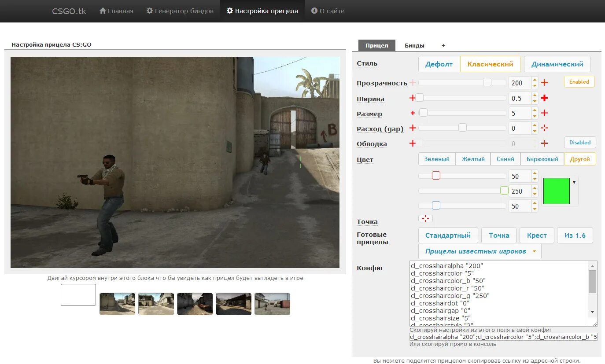Image resolution: width=605 pixels, height=364 pixels.
Task: Click the red crosshair icon left of Обводка slider
Action: (x=413, y=143)
